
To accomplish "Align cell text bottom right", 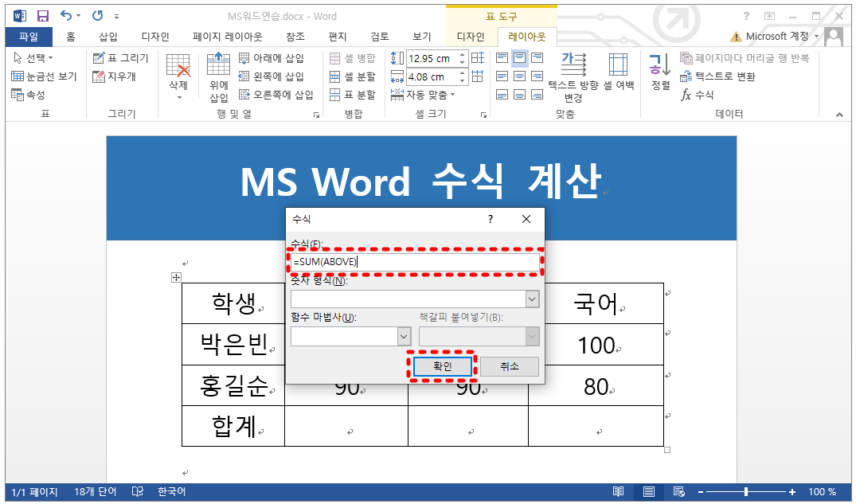I will pyautogui.click(x=537, y=95).
